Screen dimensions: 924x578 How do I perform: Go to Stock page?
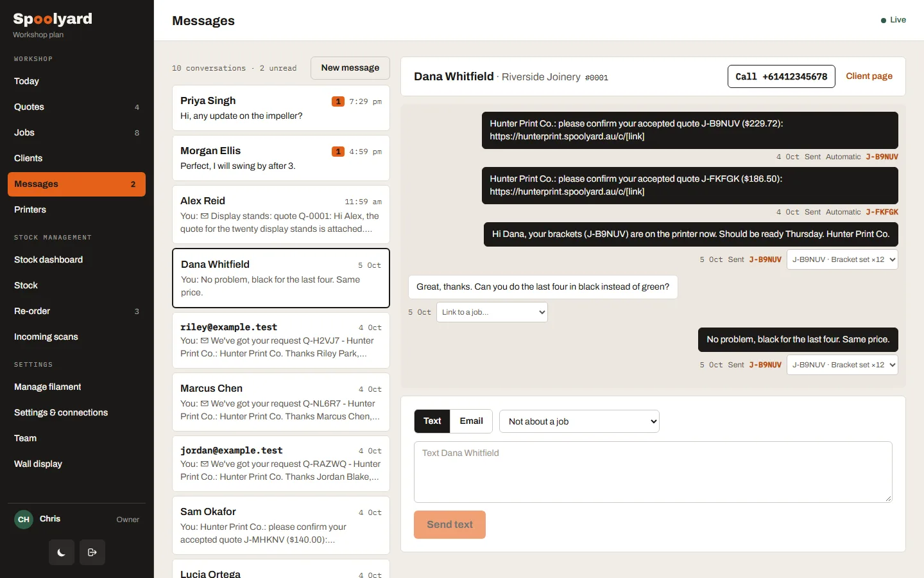pos(76,285)
